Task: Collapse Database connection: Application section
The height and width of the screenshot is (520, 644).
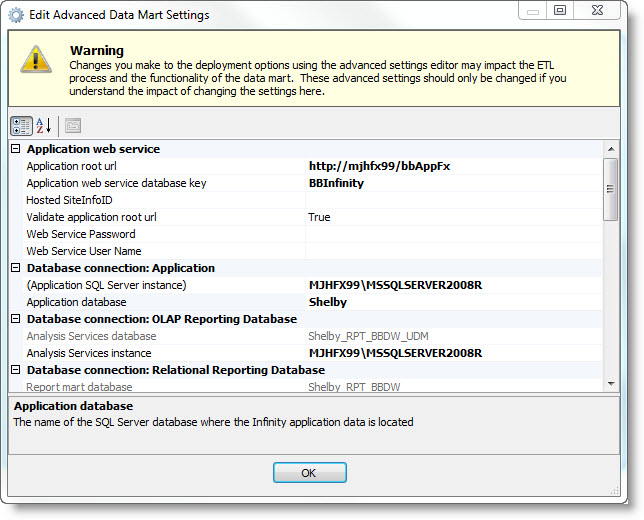Action: (x=16, y=268)
